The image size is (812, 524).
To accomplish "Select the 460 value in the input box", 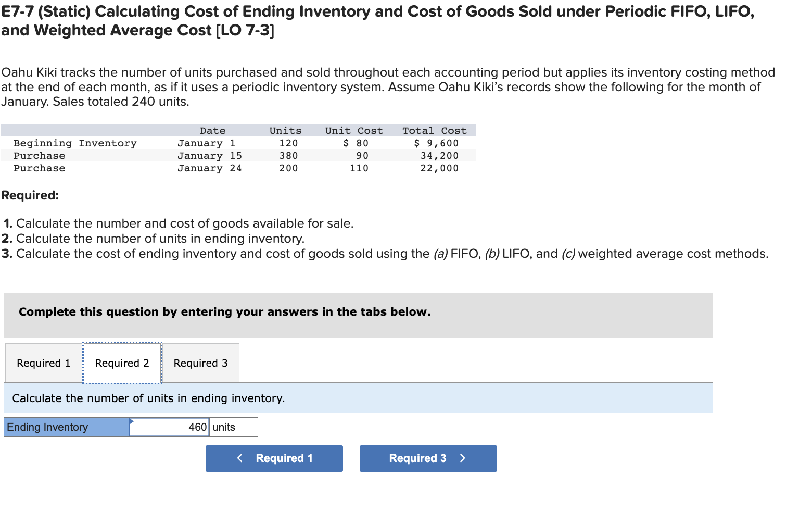I will tap(198, 427).
